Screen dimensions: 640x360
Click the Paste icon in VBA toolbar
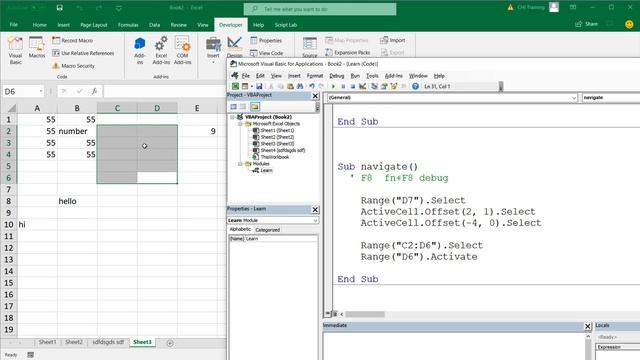point(290,86)
